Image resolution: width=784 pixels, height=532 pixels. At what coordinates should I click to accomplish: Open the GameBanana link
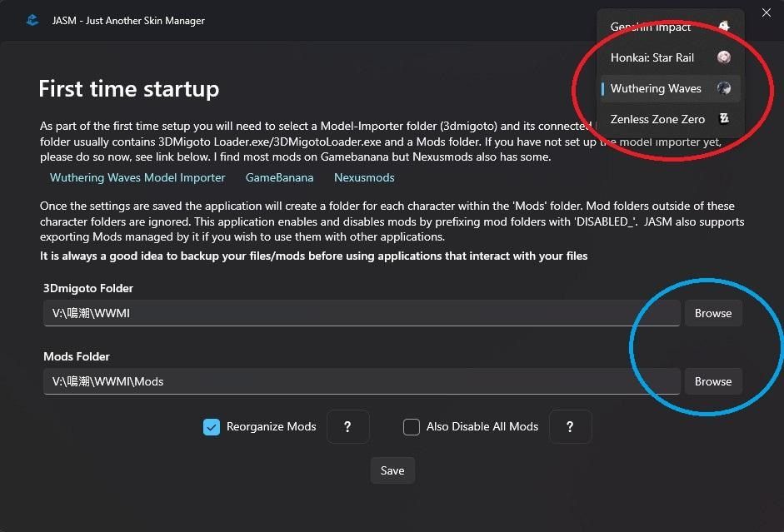click(279, 177)
